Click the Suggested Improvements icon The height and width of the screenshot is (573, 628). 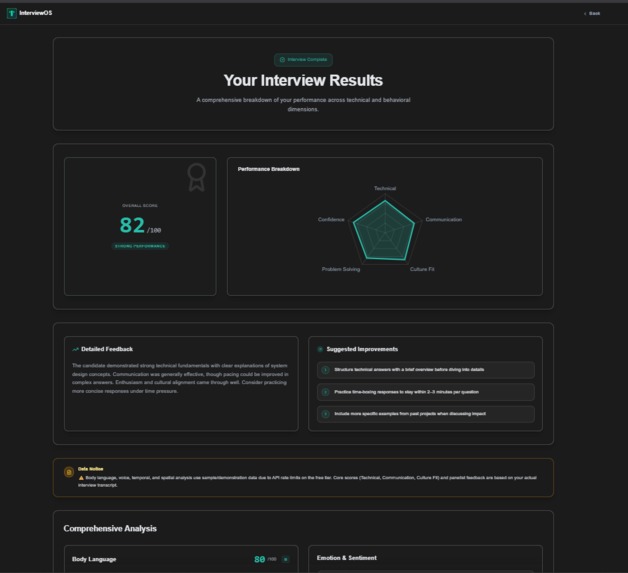point(320,349)
